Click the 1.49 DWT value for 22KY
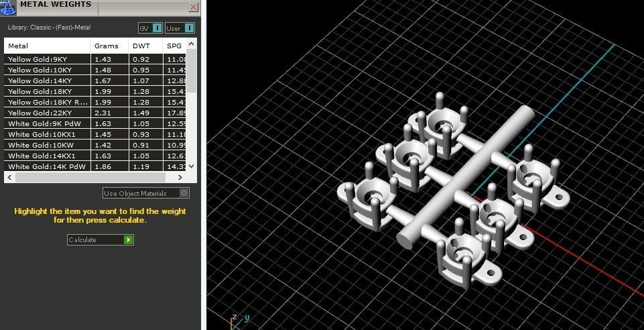Viewport: 644px width, 330px height. pos(141,113)
